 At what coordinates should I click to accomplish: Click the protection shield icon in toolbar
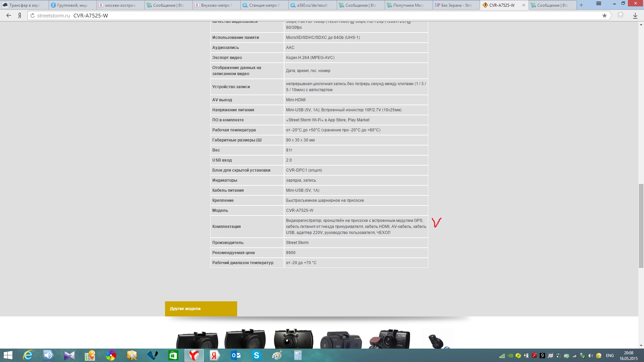tap(621, 15)
